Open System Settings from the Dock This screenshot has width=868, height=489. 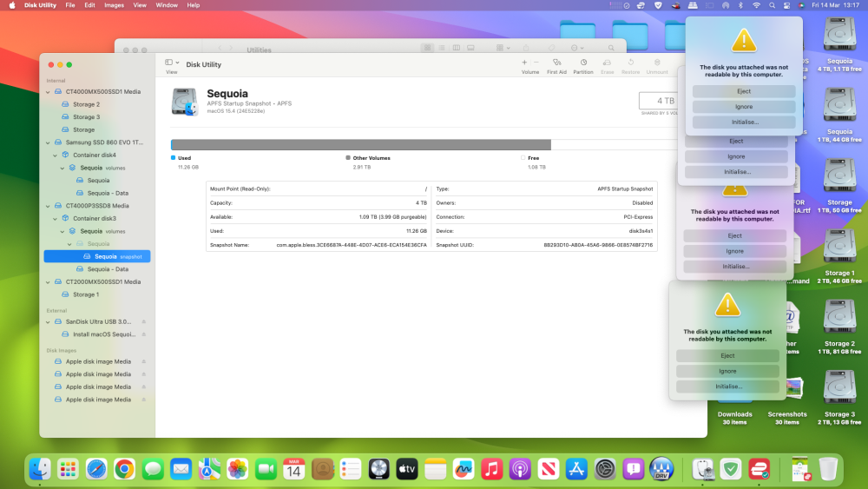(x=605, y=470)
